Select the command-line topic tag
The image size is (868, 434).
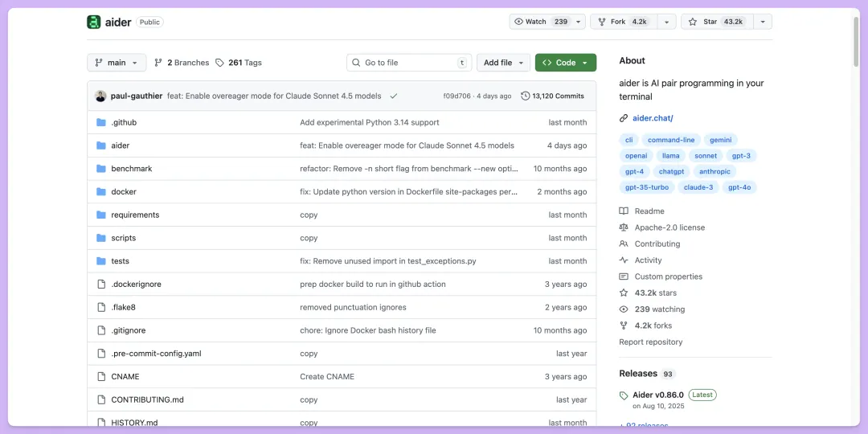click(671, 140)
